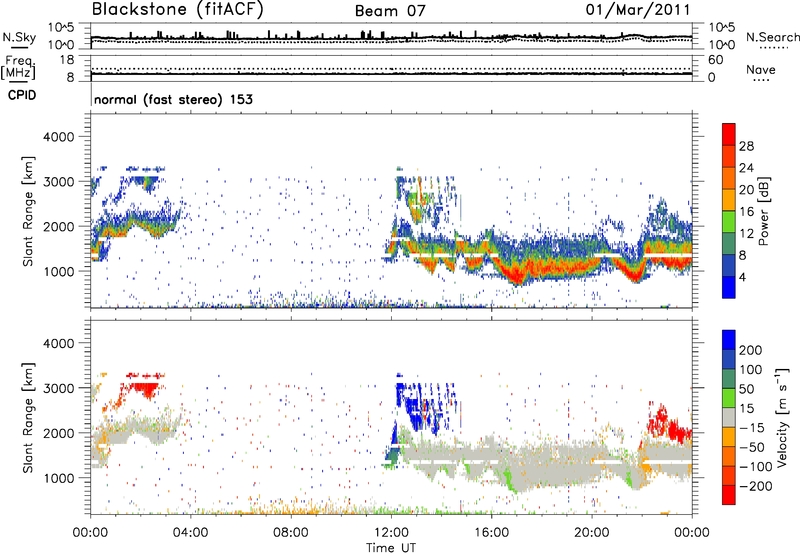Screen dimensions: 800x554
Task: Click the 'Nave' legend label
Action: pyautogui.click(x=761, y=69)
